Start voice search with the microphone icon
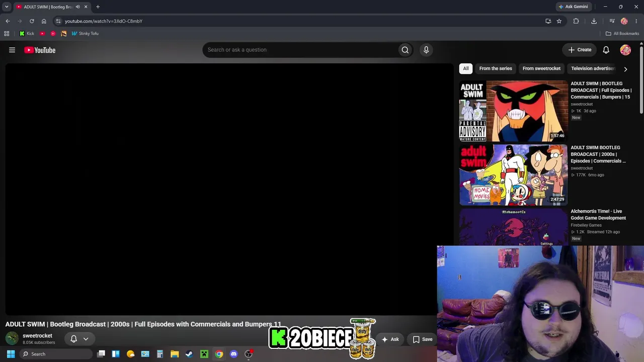The width and height of the screenshot is (644, 362). coord(426,50)
